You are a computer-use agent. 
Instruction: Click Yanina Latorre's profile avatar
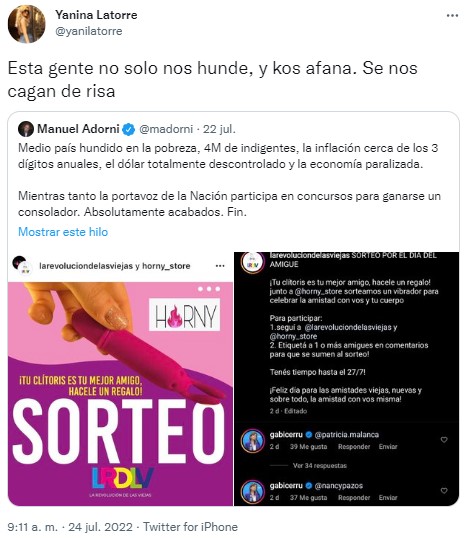(26, 24)
